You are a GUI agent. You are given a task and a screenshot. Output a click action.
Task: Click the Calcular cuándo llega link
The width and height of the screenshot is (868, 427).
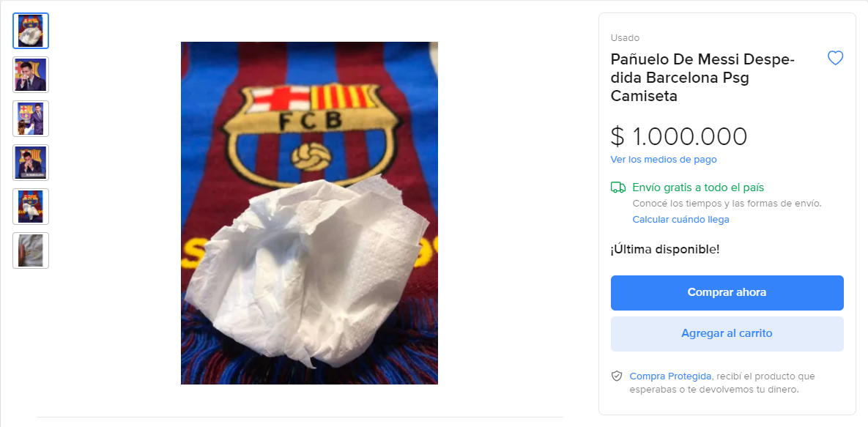[x=680, y=220]
